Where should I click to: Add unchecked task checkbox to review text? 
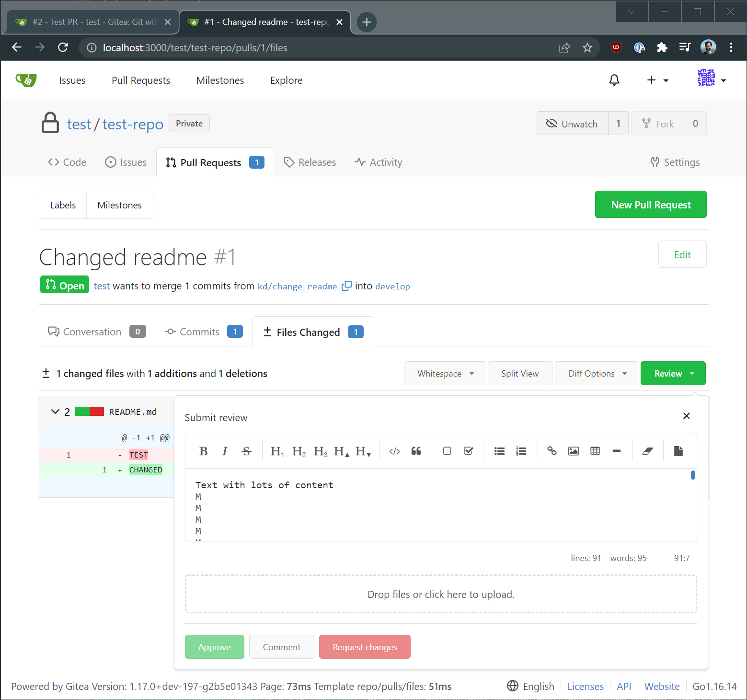click(x=447, y=451)
